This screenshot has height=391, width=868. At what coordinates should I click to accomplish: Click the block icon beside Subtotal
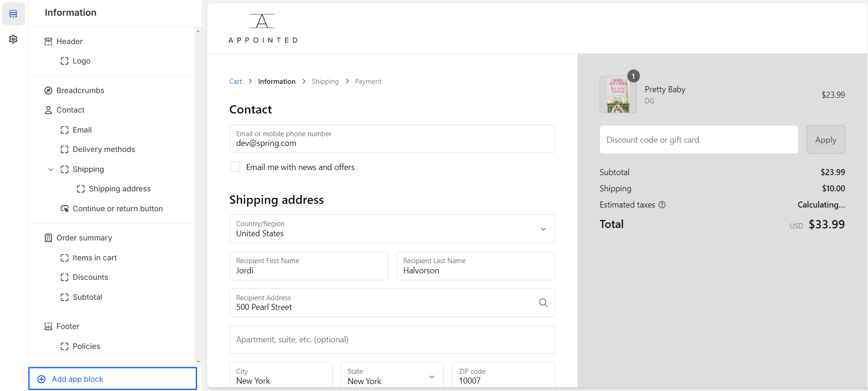click(x=64, y=297)
